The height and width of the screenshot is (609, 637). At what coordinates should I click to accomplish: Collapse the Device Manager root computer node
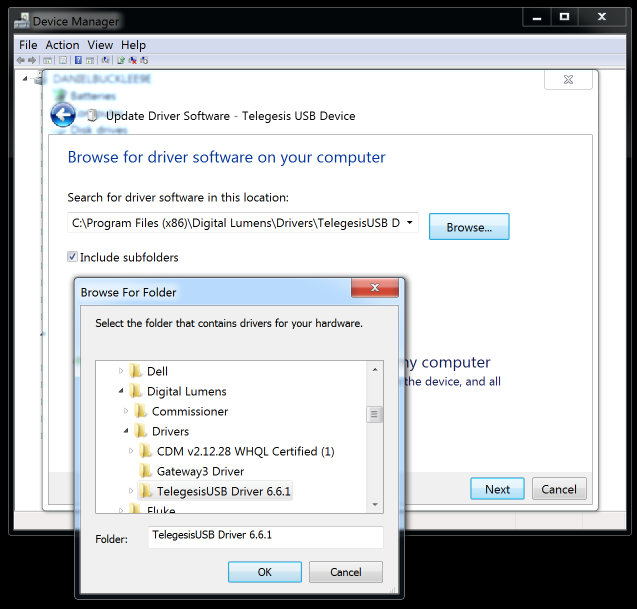click(25, 78)
